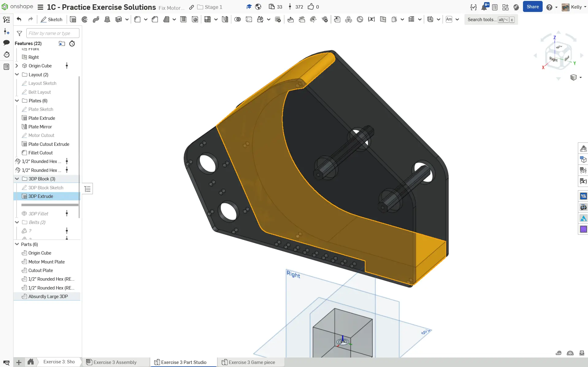Screen dimensions: 588x367
Task: Pick the Sweep tool
Action: [96, 20]
